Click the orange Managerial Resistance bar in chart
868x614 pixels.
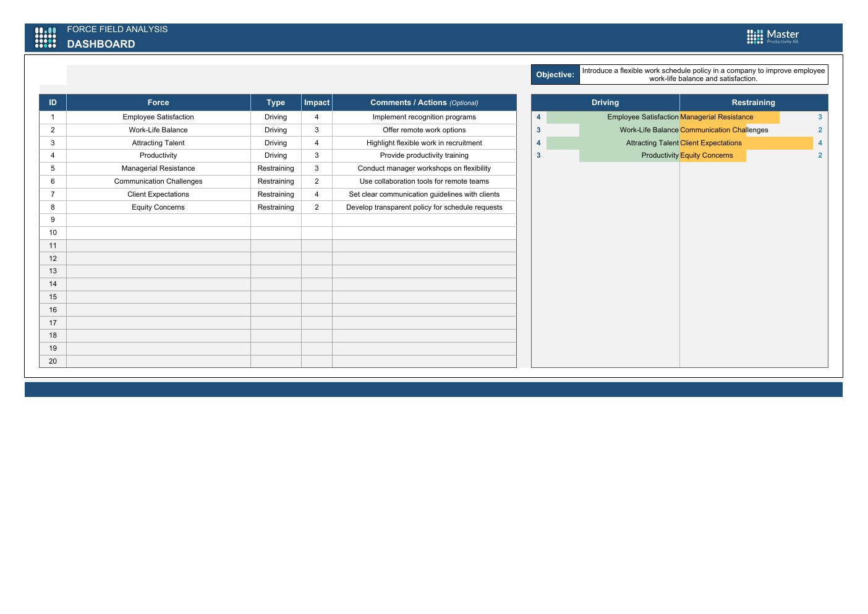pyautogui.click(x=730, y=117)
